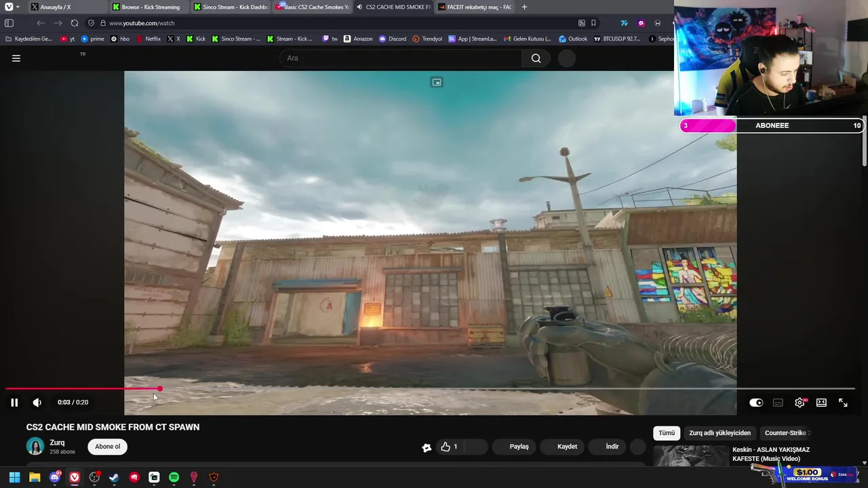Open the Vivaldi menu button
The height and width of the screenshot is (488, 868).
(x=9, y=7)
